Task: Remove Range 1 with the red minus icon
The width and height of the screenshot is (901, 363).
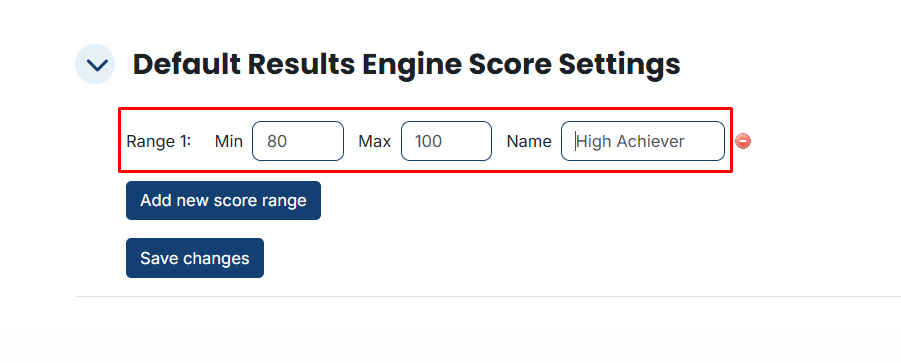Action: 743,141
